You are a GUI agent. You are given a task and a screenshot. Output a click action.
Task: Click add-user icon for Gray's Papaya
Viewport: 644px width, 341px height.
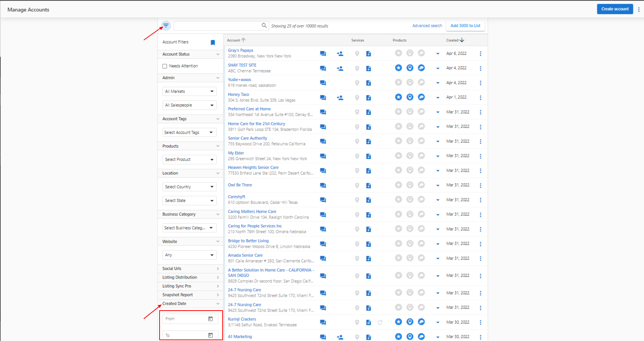pos(340,54)
